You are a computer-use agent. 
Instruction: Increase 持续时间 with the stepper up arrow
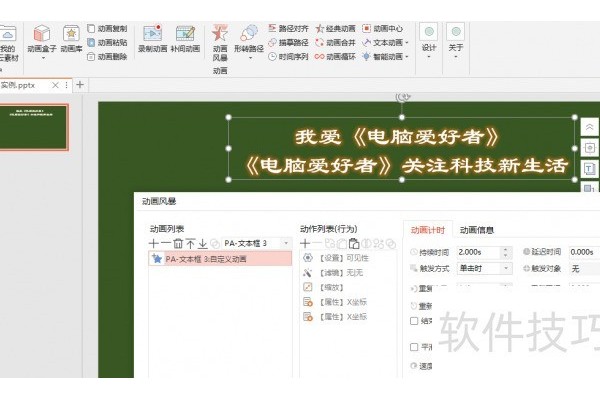[x=506, y=249]
